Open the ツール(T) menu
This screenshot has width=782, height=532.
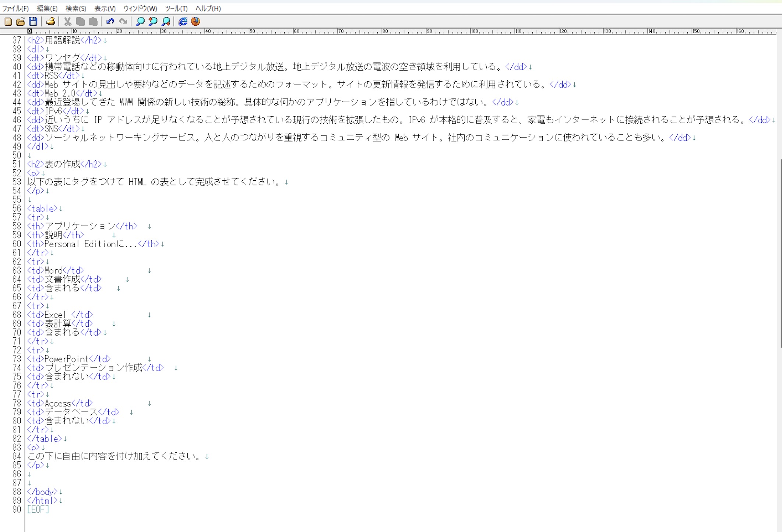(x=176, y=8)
